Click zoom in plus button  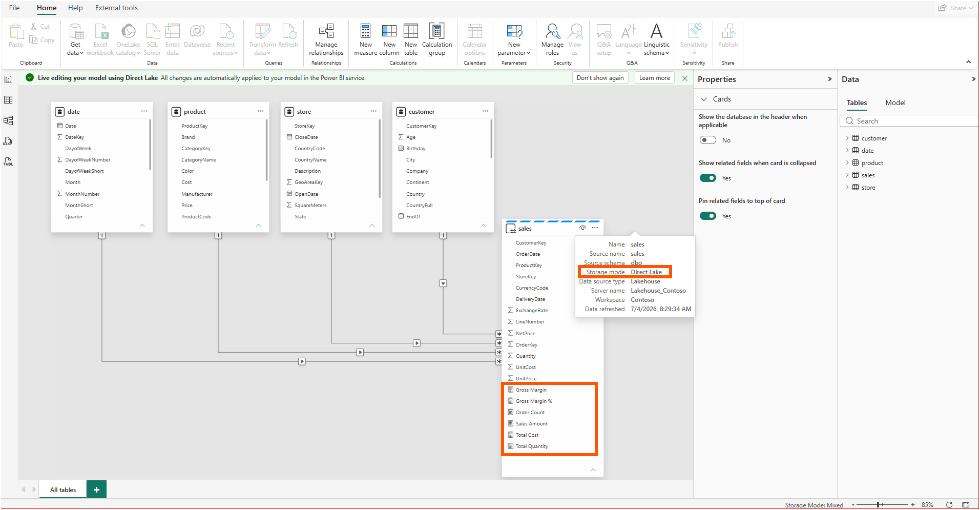(913, 505)
